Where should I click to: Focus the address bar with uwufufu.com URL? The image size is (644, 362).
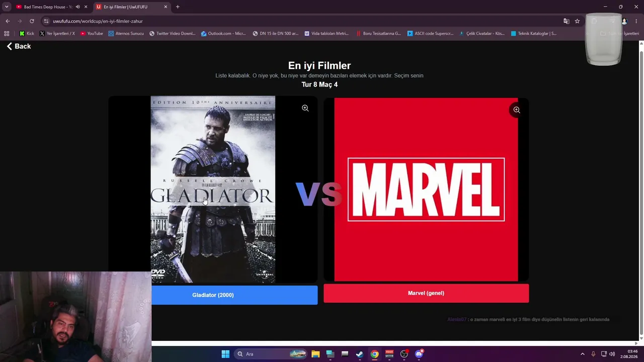(x=302, y=21)
